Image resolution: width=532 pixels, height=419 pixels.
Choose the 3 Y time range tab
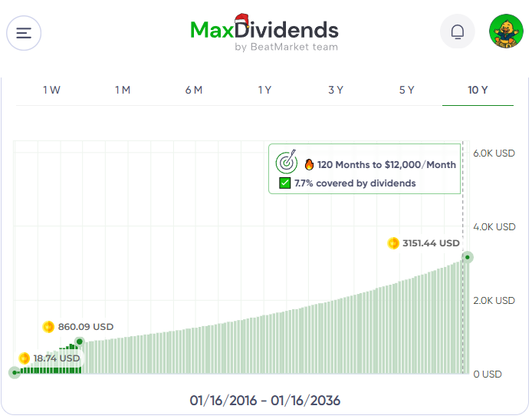pyautogui.click(x=336, y=90)
